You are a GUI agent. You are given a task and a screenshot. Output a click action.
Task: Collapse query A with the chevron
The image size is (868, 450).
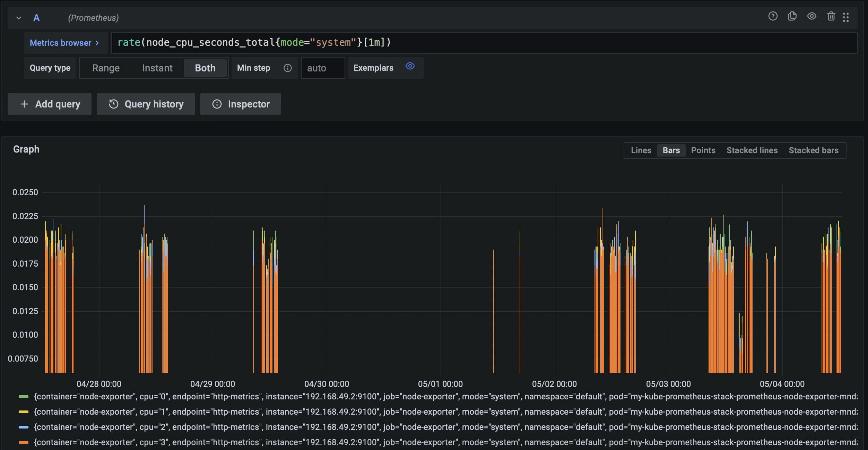coord(19,18)
